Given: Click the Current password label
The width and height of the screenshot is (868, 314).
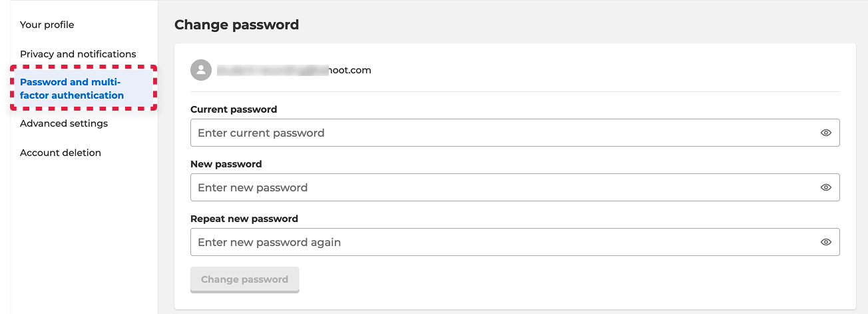Looking at the screenshot, I should click(234, 109).
